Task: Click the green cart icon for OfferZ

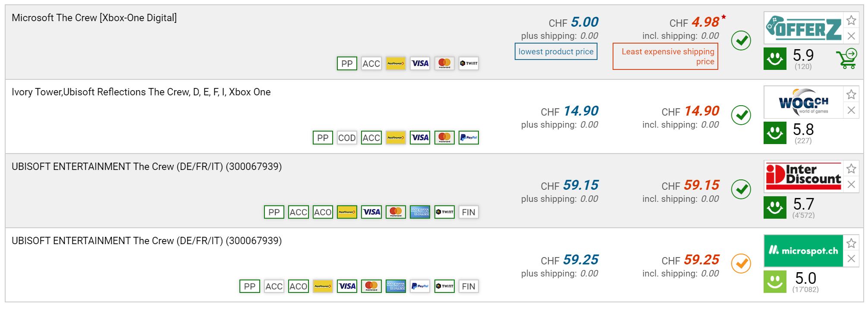Action: [846, 59]
